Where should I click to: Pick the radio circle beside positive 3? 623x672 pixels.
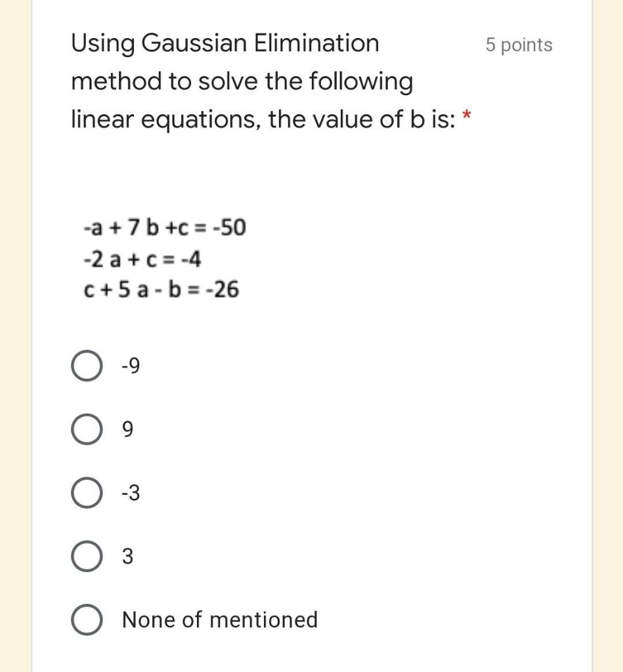tap(87, 557)
